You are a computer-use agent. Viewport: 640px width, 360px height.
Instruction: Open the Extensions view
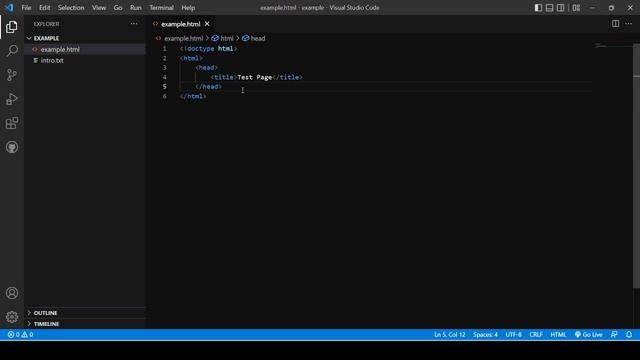click(x=12, y=123)
